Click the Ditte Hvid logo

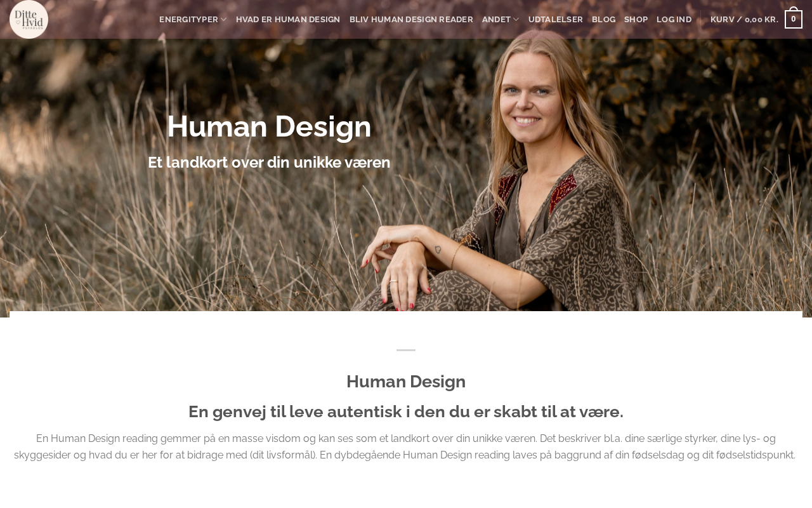[x=29, y=19]
